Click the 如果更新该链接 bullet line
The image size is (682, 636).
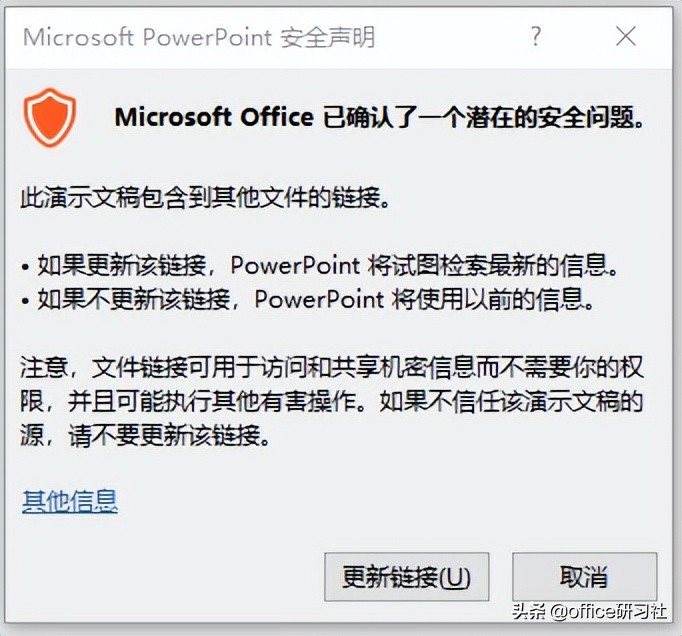(320, 265)
